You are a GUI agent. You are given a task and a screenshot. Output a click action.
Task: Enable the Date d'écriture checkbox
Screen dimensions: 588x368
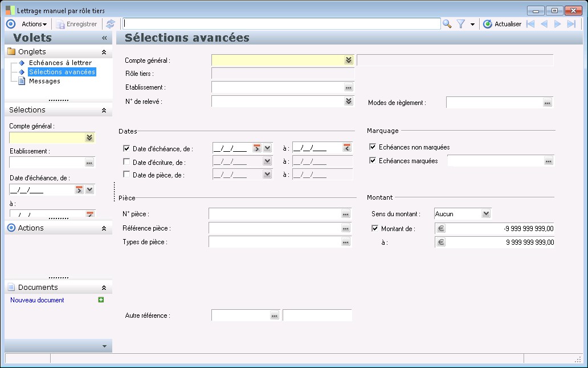pos(126,162)
